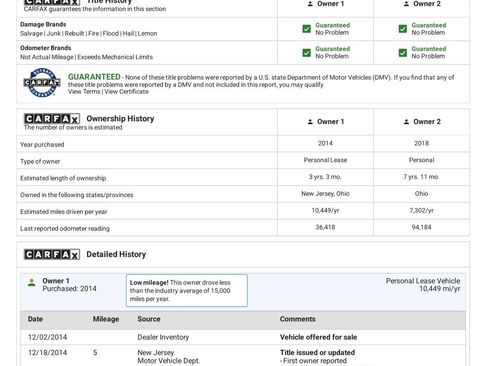Click Title issued or updated comment
This screenshot has width=488, height=366.
(x=317, y=353)
